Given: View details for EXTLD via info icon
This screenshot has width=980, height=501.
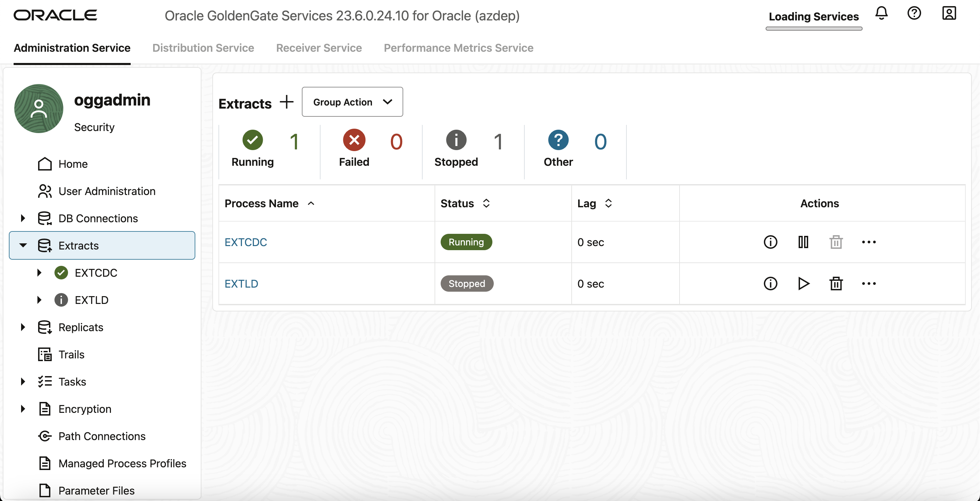Looking at the screenshot, I should pos(770,284).
